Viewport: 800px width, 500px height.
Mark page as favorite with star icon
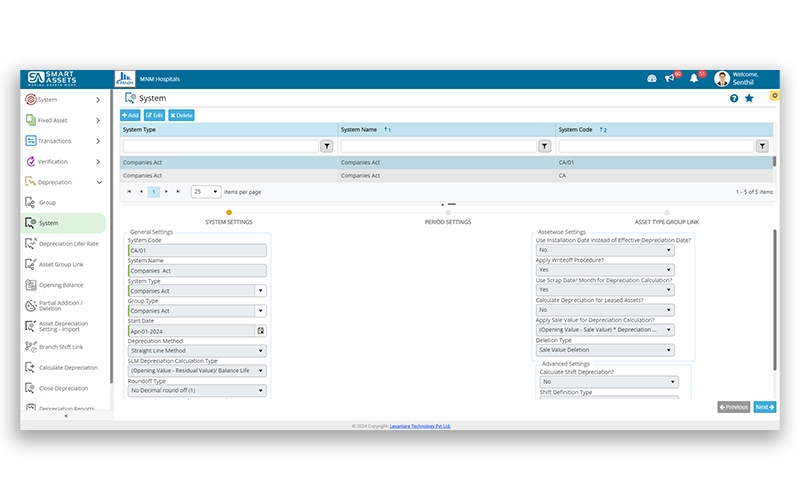(749, 99)
